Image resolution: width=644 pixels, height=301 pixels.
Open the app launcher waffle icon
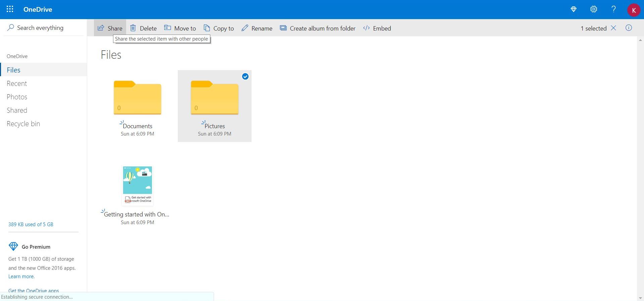[x=10, y=9]
